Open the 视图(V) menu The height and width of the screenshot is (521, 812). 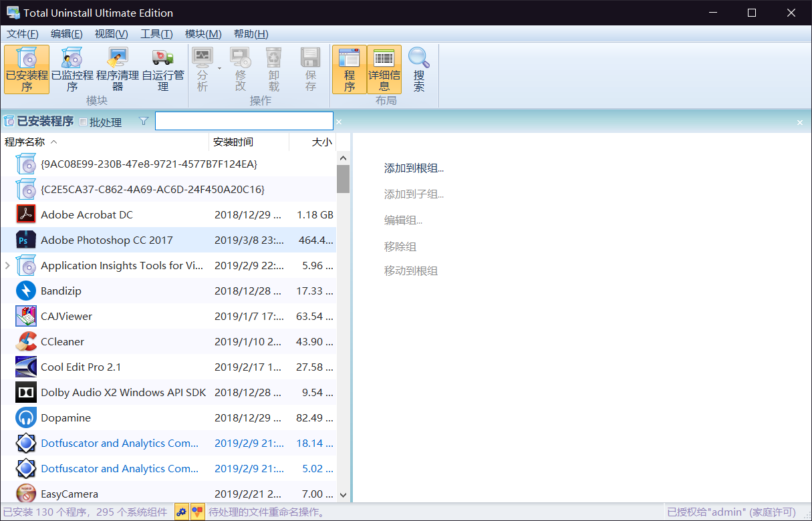(112, 34)
